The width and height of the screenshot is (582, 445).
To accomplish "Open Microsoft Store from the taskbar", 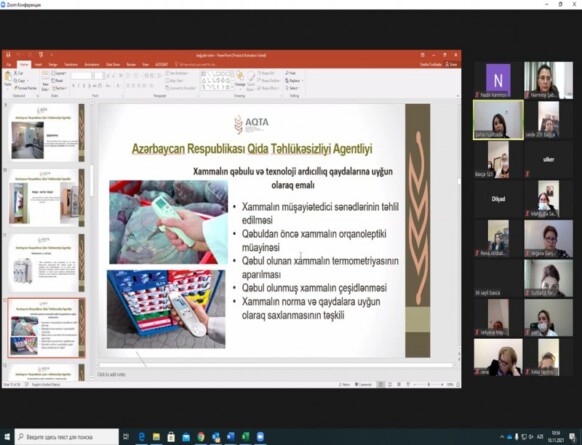I will (171, 437).
